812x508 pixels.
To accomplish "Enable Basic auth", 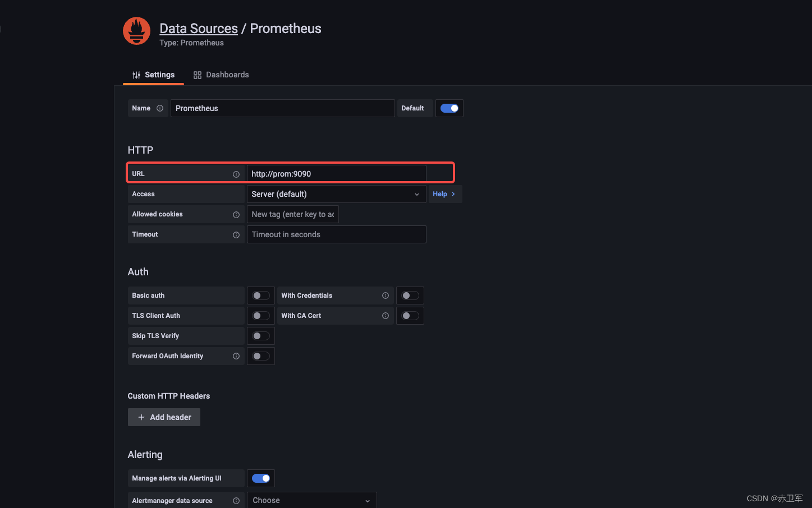I will 260,295.
